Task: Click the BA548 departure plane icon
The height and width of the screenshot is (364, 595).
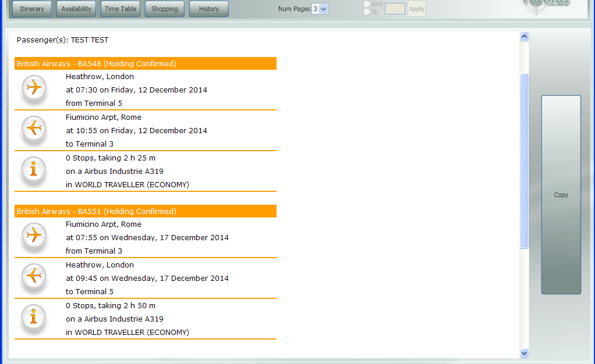Action: [x=34, y=88]
